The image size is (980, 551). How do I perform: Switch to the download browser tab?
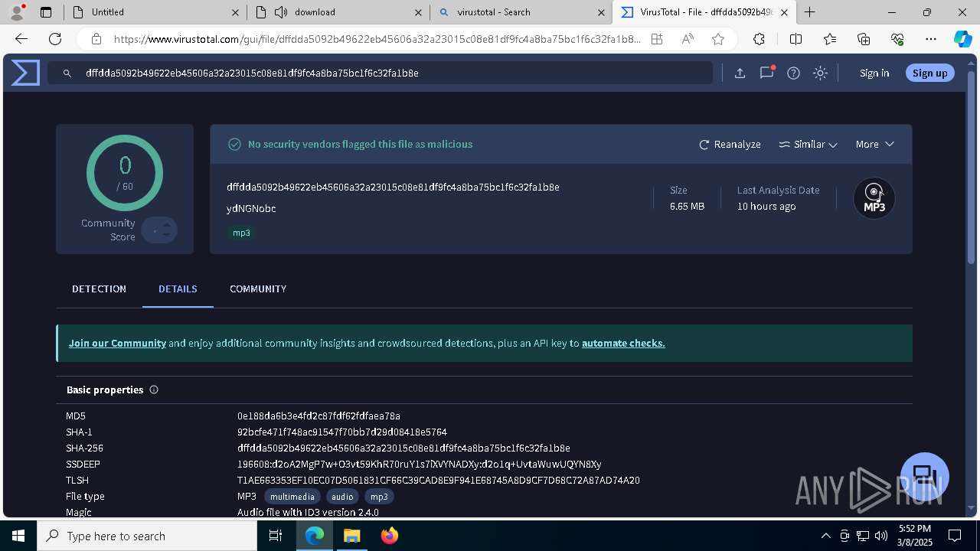tap(338, 12)
